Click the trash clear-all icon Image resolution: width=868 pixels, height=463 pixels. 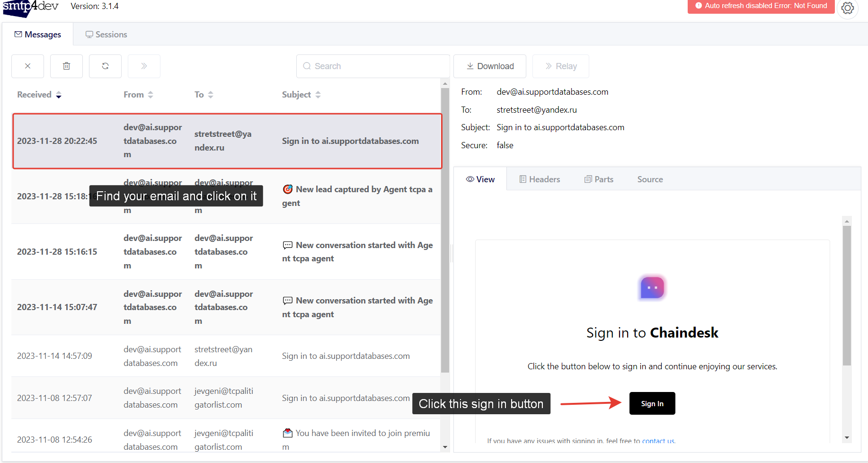tap(66, 66)
